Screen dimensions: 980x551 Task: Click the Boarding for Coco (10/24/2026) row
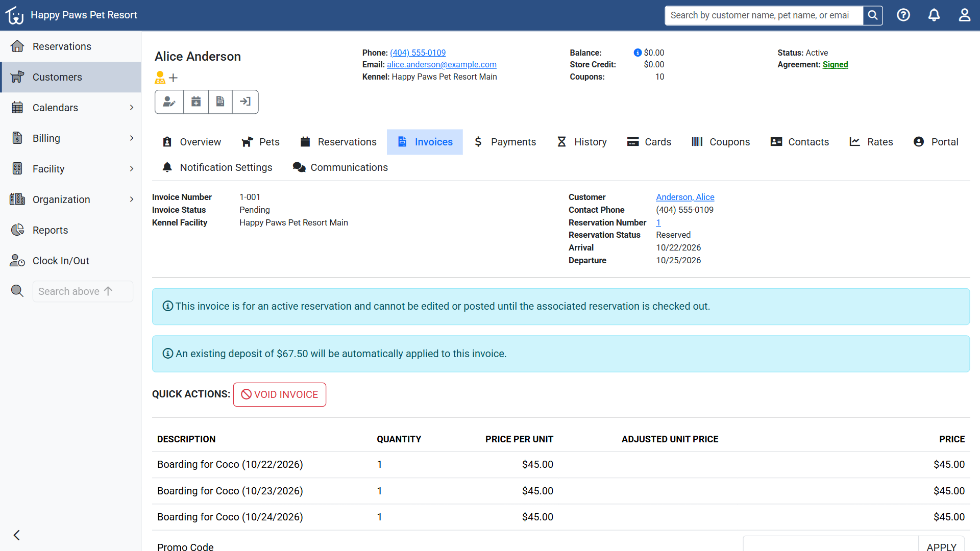tap(561, 517)
